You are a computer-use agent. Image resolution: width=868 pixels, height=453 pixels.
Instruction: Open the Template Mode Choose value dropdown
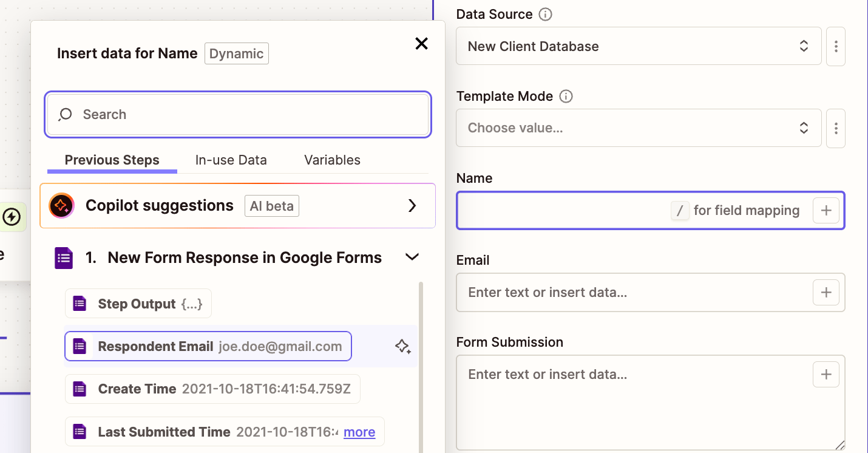[638, 128]
